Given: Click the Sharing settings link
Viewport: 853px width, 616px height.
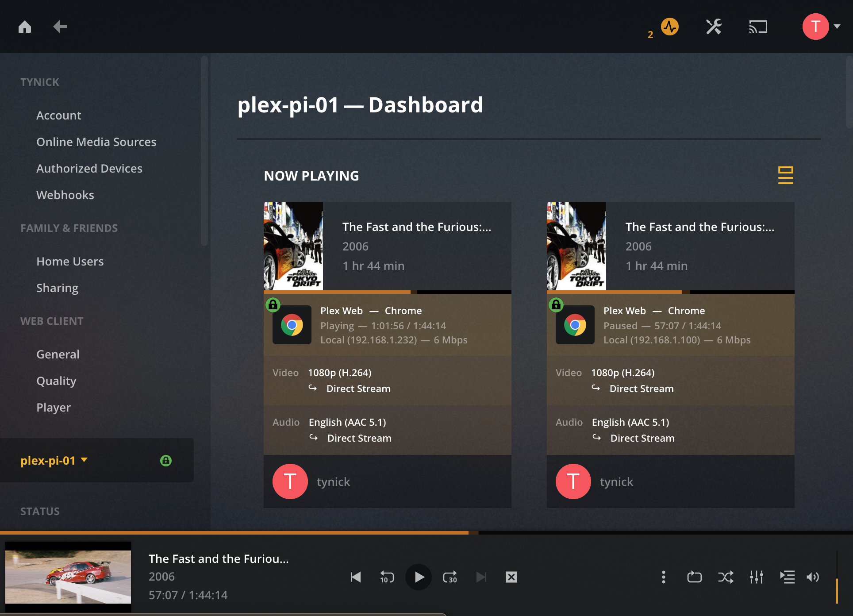Looking at the screenshot, I should [57, 288].
